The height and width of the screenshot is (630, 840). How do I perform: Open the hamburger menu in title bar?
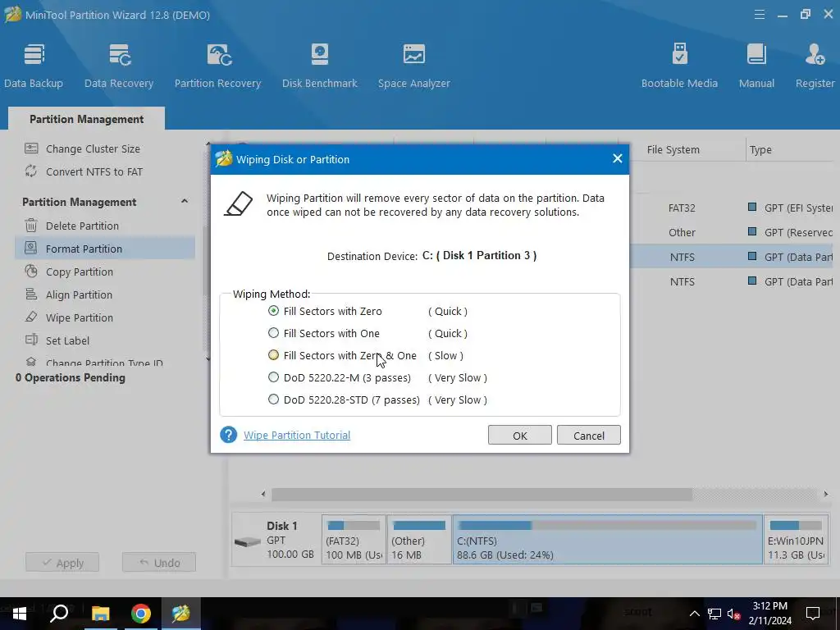(759, 15)
